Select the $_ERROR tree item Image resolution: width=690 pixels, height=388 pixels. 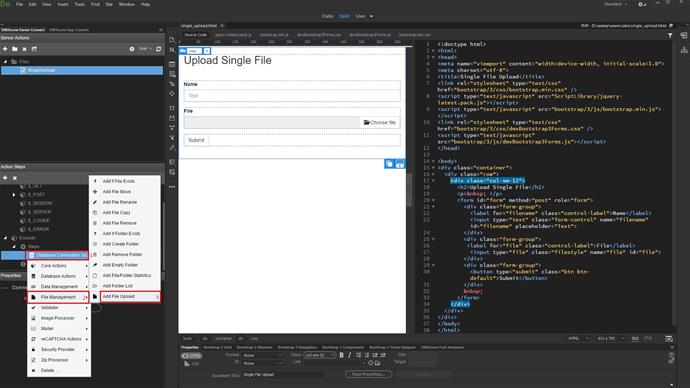pos(38,229)
